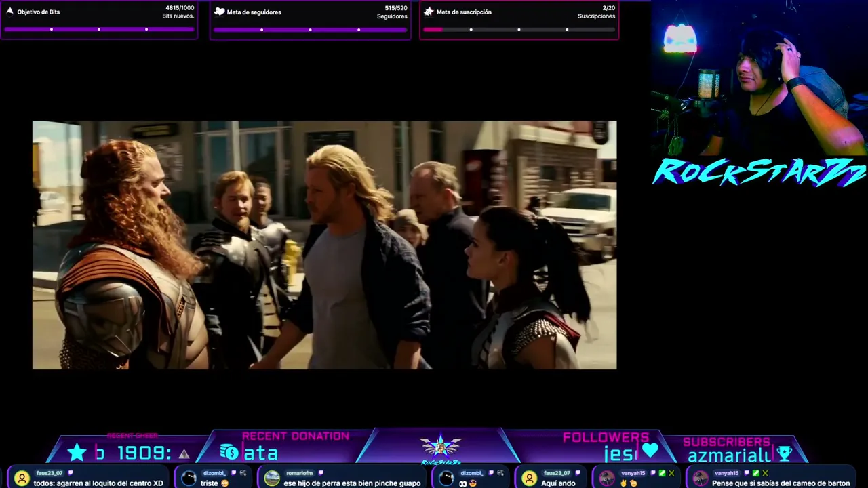Click the 'Bits nuevos.' label
This screenshot has width=868, height=488.
pyautogui.click(x=178, y=16)
